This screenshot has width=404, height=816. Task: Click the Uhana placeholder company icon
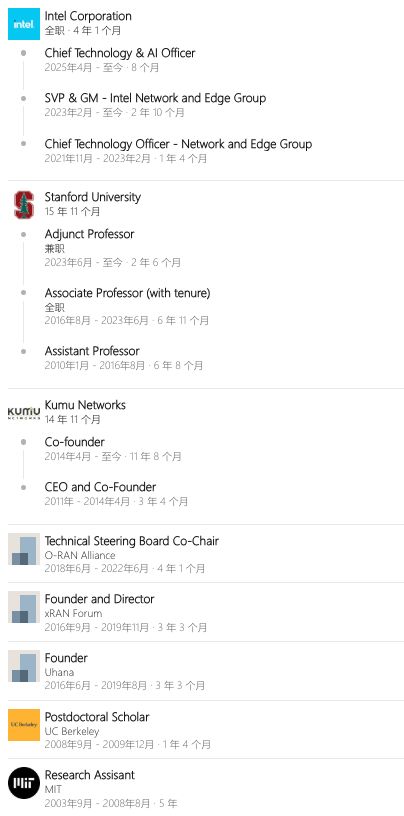pos(24,666)
